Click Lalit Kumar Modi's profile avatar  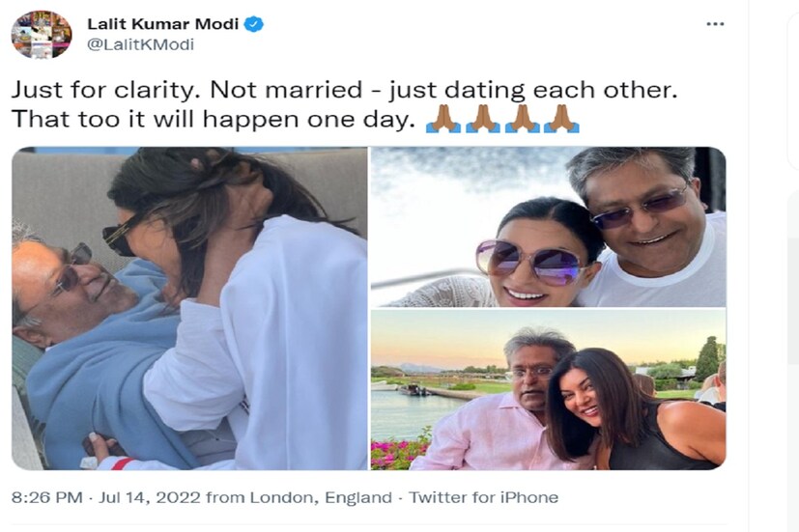pyautogui.click(x=41, y=35)
